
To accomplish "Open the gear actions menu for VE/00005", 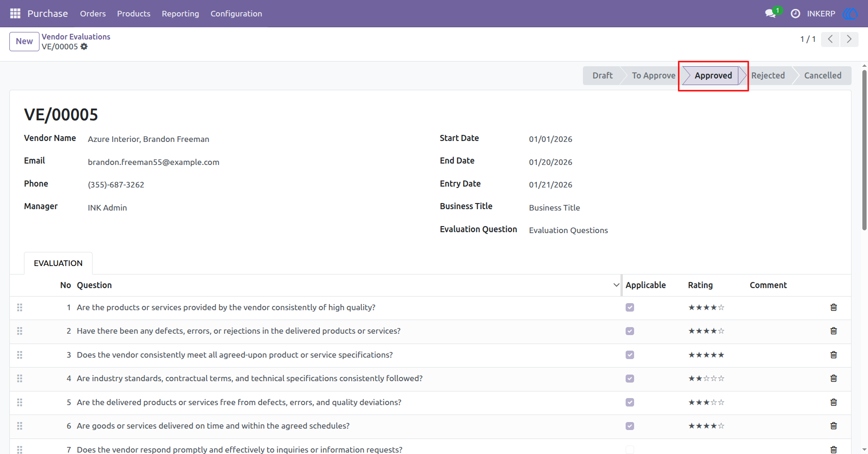I will pos(84,47).
